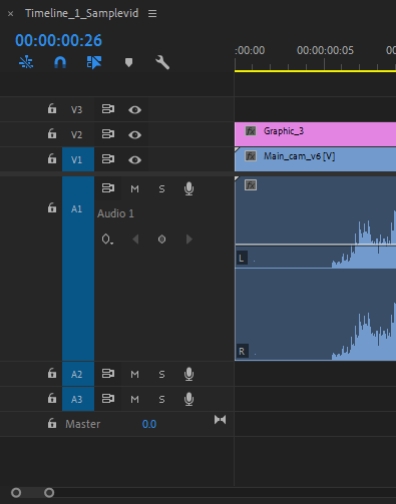The width and height of the screenshot is (396, 504).
Task: Toggle lock on track V2
Action: (52, 134)
